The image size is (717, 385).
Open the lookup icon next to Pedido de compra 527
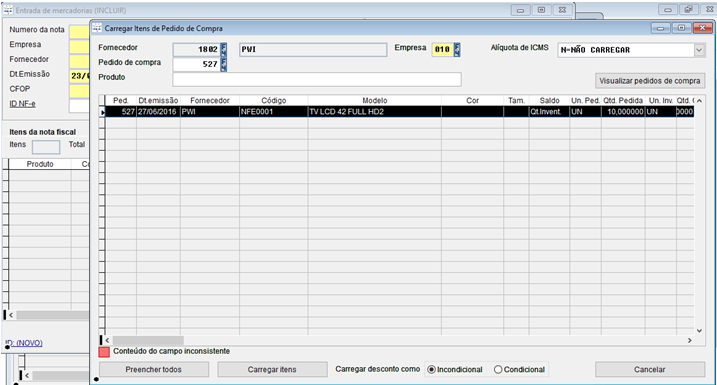point(224,64)
